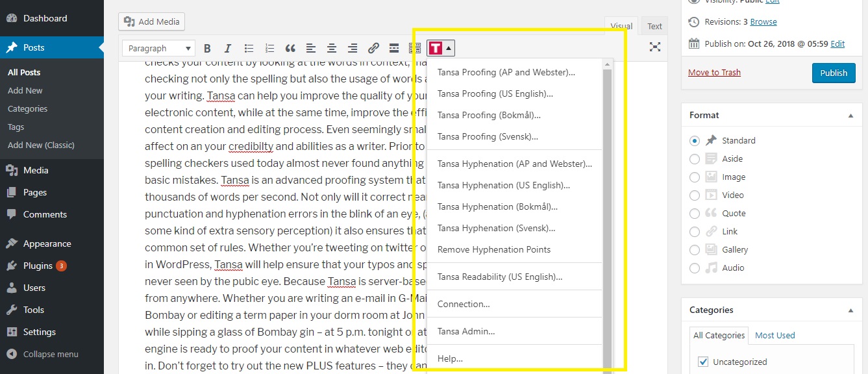Select the Standard post format
The width and height of the screenshot is (868, 374).
pyautogui.click(x=695, y=140)
